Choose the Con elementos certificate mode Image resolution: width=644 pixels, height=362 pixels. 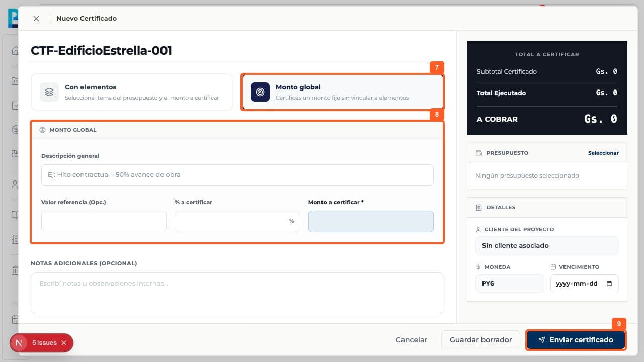pos(132,92)
